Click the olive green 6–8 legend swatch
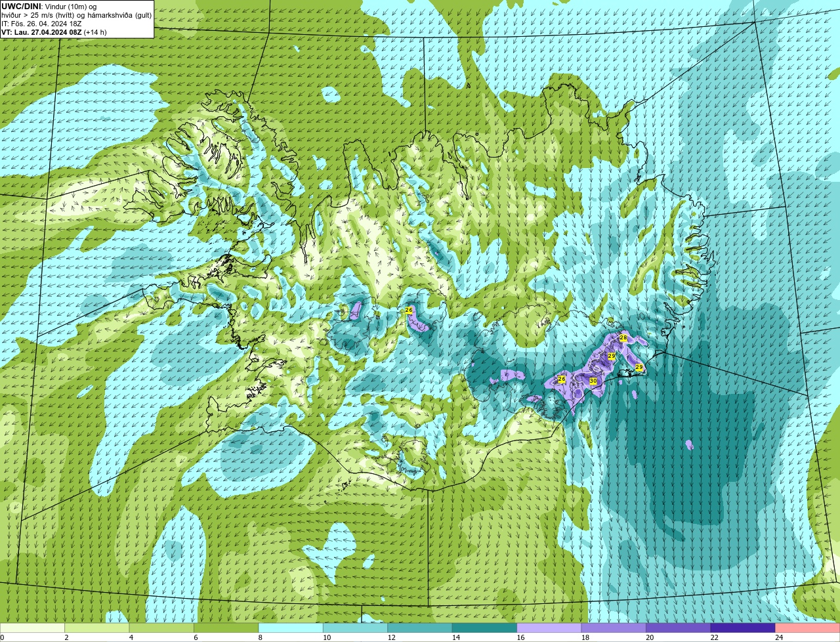The height and width of the screenshot is (642, 840). coord(226,628)
